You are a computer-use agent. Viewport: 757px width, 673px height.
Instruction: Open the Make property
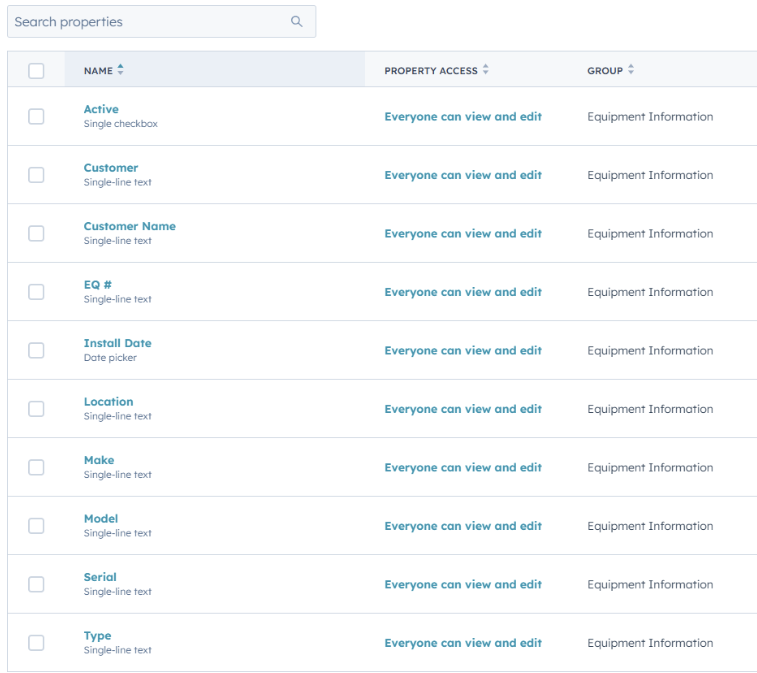(x=99, y=460)
